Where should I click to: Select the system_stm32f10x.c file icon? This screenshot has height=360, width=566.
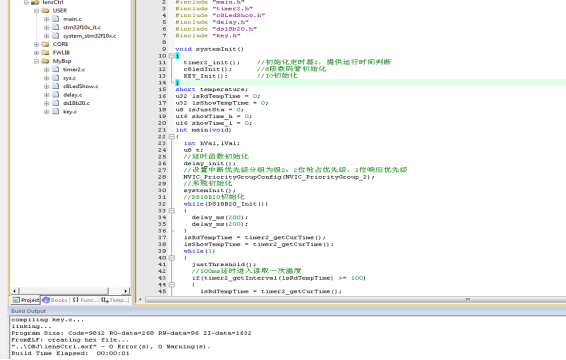(x=56, y=35)
